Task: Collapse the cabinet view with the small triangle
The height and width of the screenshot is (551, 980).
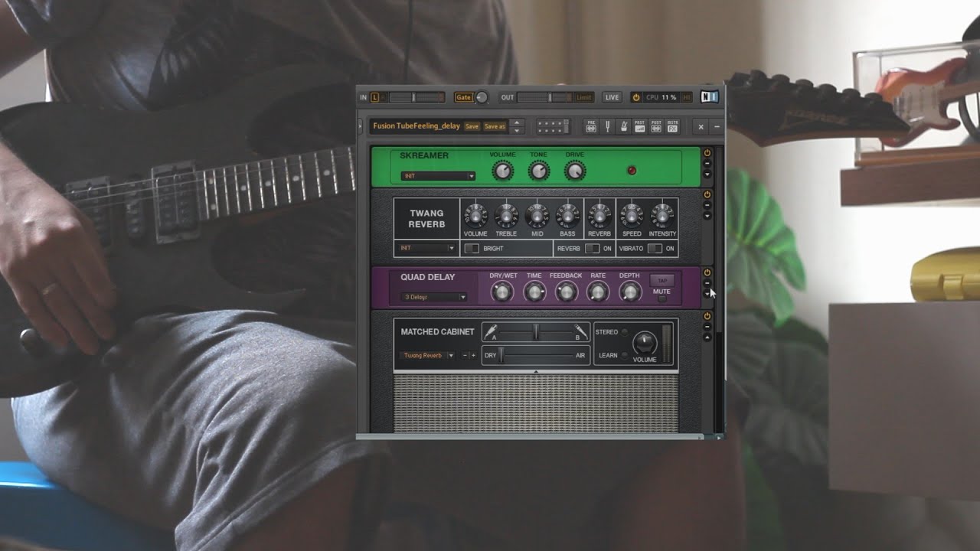Action: click(x=535, y=371)
